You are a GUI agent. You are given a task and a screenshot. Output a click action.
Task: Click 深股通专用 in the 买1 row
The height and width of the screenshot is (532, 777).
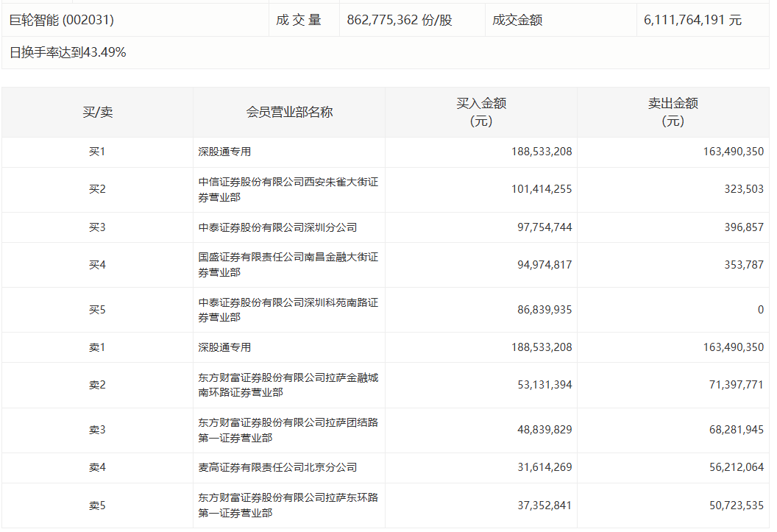[224, 152]
